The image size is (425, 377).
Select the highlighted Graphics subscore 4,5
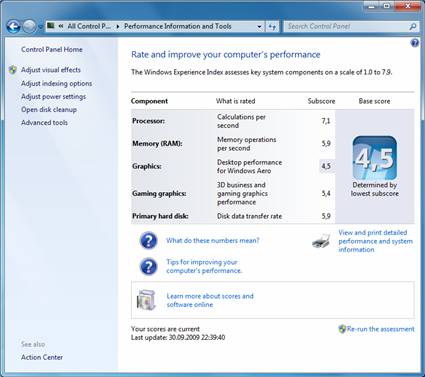(x=326, y=166)
